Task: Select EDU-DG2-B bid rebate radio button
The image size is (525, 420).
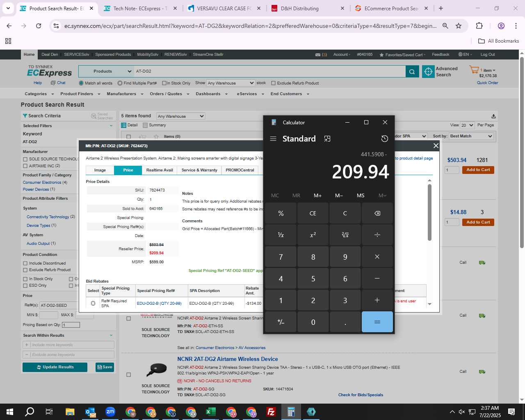Action: coord(93,304)
